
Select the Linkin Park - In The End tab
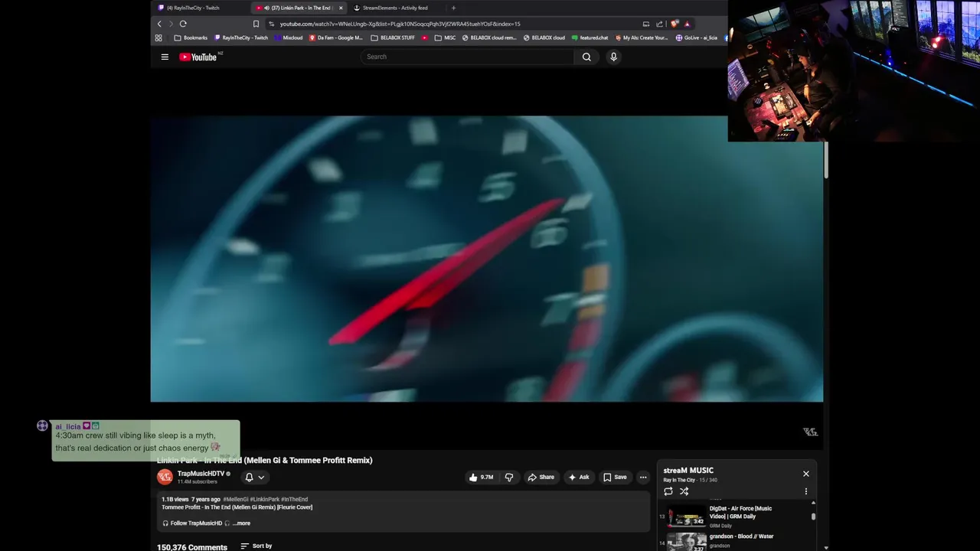point(300,8)
